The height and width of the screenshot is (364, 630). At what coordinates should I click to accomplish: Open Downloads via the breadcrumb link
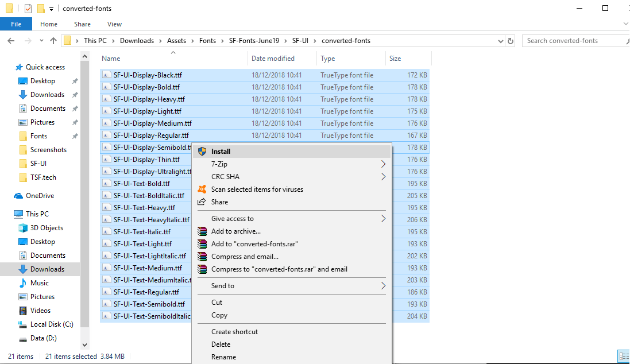click(137, 40)
